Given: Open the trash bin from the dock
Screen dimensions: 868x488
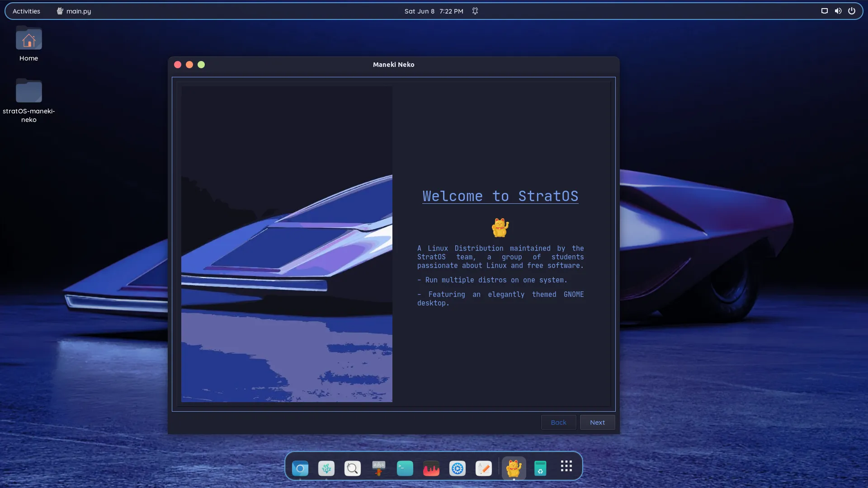Looking at the screenshot, I should click(541, 468).
